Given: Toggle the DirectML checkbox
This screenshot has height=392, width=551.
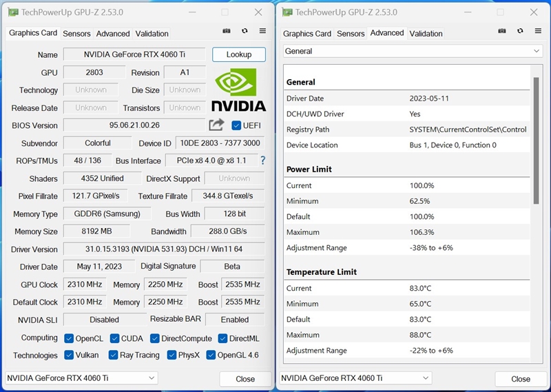Looking at the screenshot, I should click(x=222, y=338).
